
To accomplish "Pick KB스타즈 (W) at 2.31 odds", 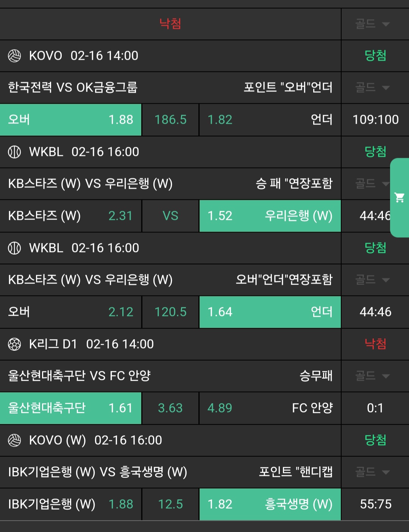I will click(x=71, y=216).
